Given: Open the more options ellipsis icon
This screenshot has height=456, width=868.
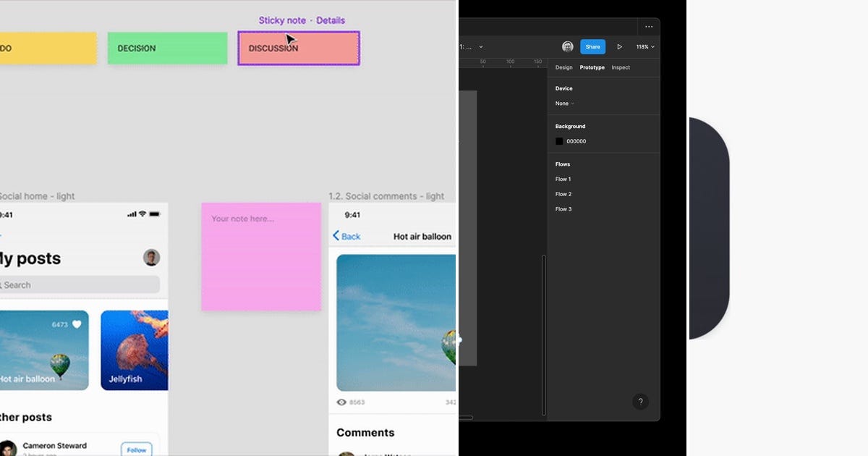Looking at the screenshot, I should [x=649, y=26].
